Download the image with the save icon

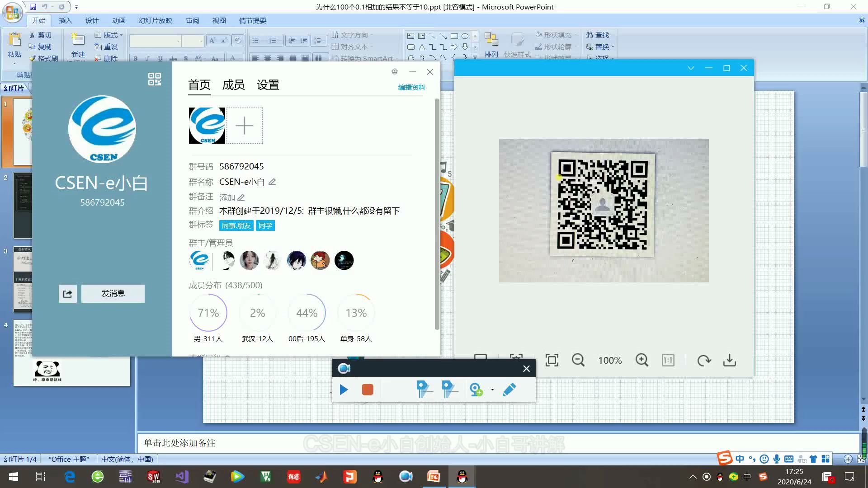point(730,360)
